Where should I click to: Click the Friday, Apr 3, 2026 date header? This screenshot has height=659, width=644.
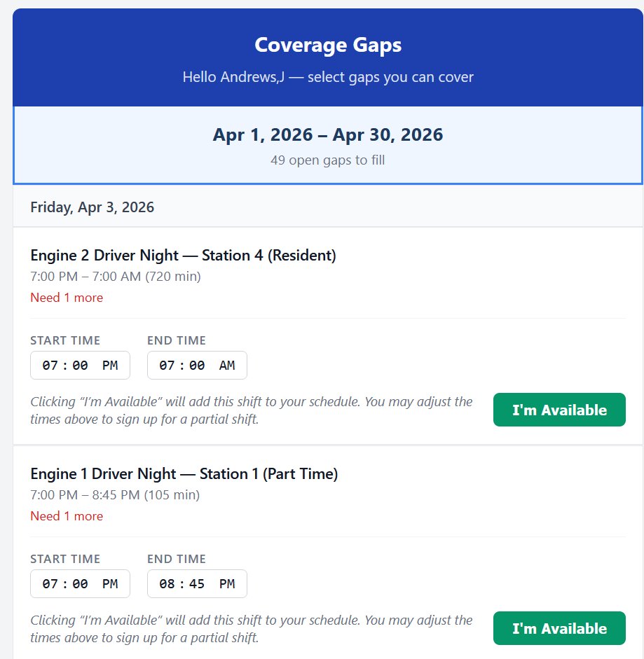click(93, 207)
